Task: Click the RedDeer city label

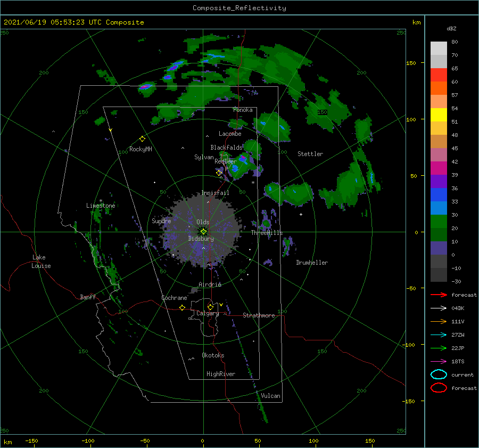Action: pos(226,161)
